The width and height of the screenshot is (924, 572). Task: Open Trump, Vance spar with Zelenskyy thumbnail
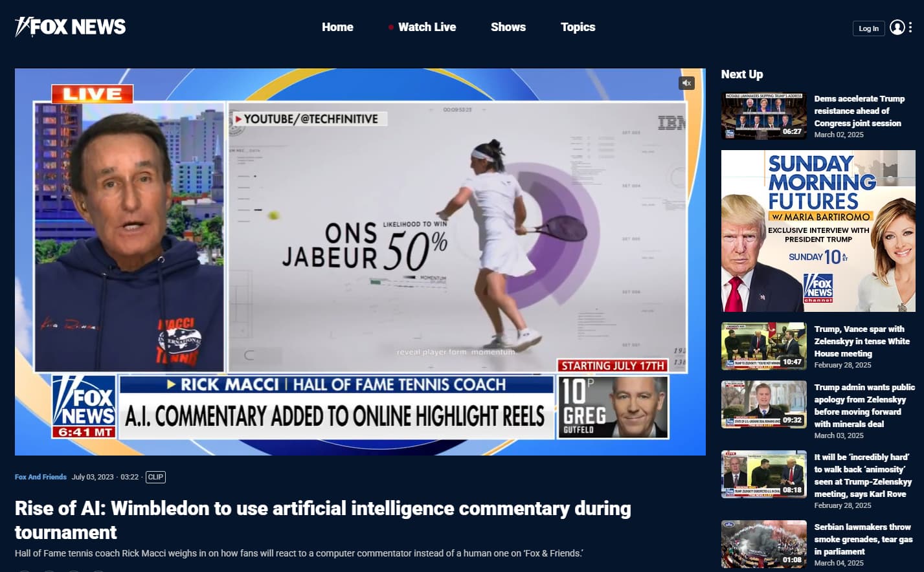click(764, 346)
